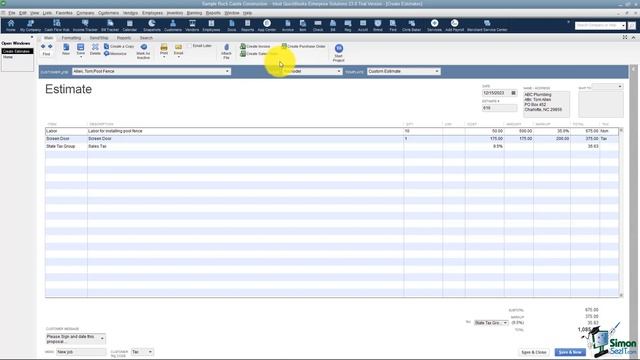
Task: Click the search magnifier button
Action: (x=631, y=25)
